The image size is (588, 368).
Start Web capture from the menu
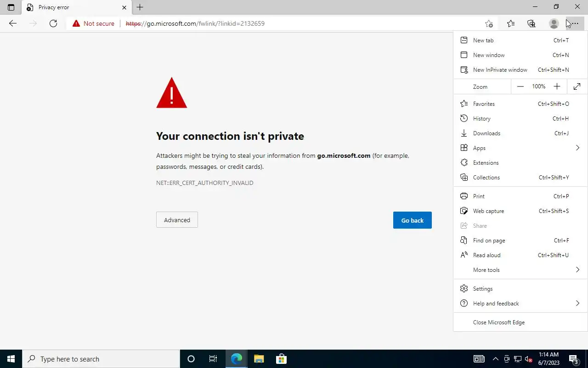tap(520, 211)
